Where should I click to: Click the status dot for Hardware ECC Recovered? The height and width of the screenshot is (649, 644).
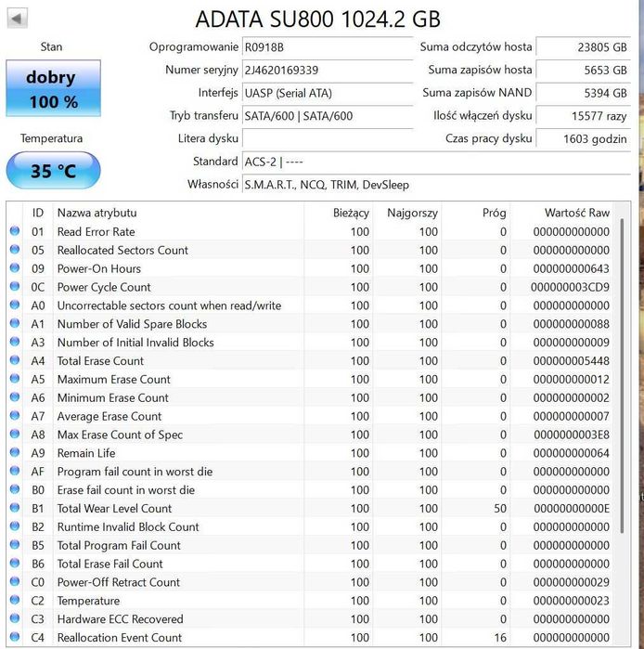(x=15, y=618)
